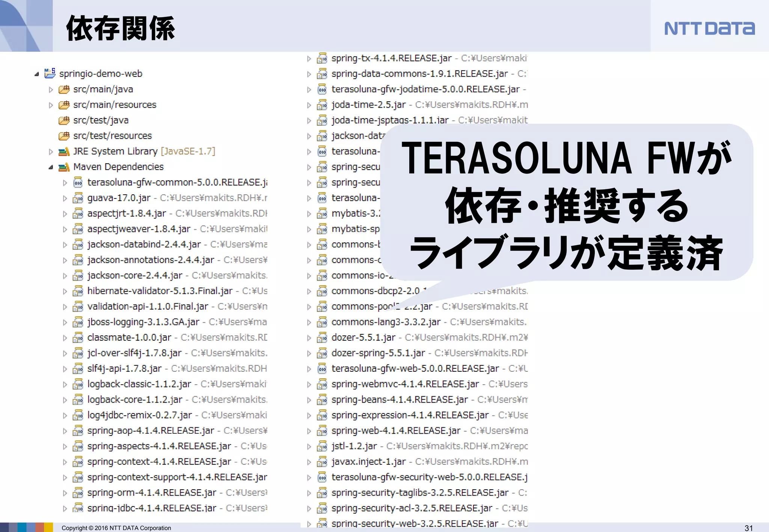The image size is (769, 532).
Task: Select the jackson-annotations-2.4.4.jar row
Action: pos(165,260)
